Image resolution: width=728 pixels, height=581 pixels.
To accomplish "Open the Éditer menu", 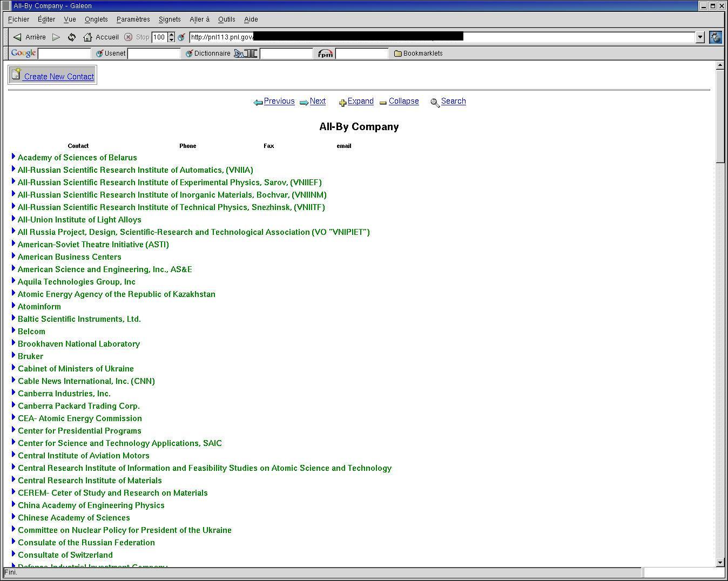I will pyautogui.click(x=46, y=19).
